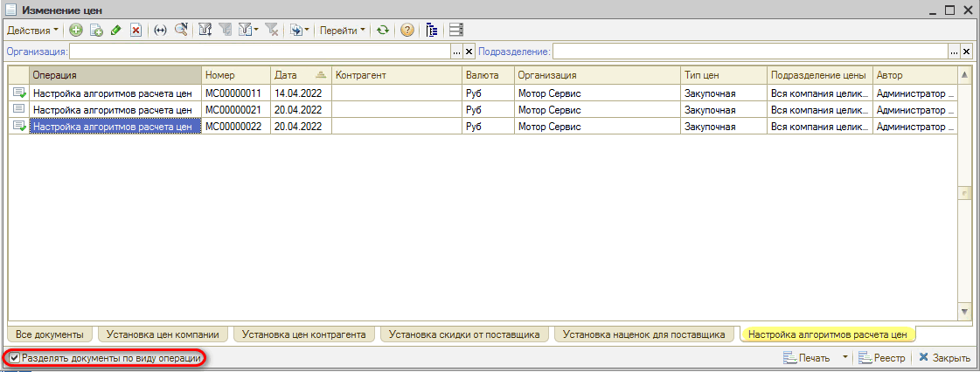980x372 pixels.
Task: Clear the Подразделение field with its X button
Action: click(x=967, y=52)
